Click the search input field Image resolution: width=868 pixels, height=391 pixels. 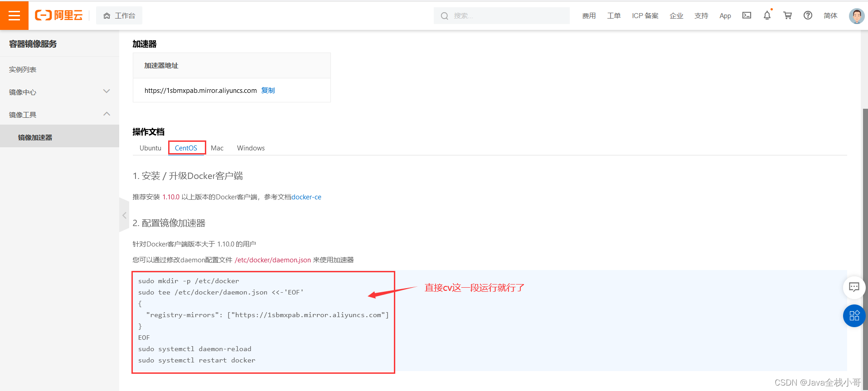click(x=501, y=15)
